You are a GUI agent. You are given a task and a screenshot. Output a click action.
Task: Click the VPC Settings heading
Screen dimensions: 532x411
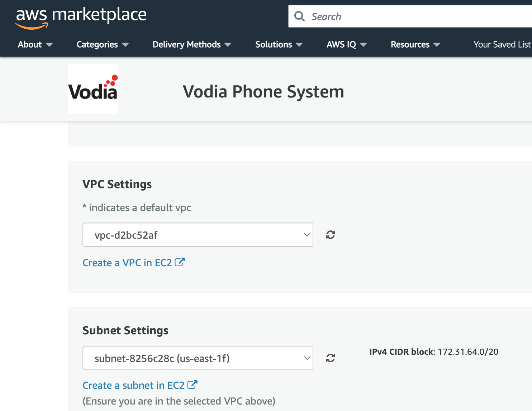click(x=117, y=184)
